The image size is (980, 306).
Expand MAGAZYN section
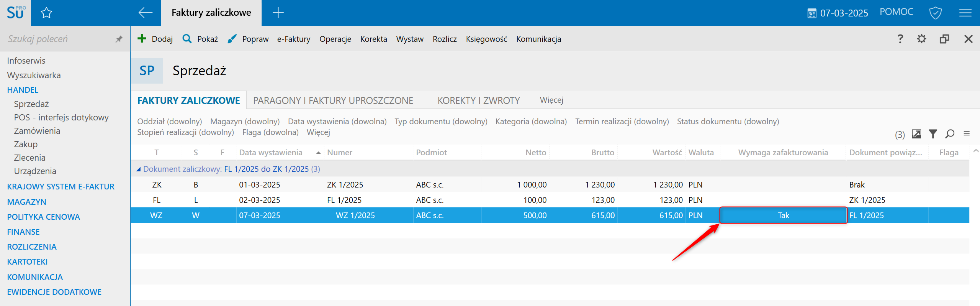26,202
